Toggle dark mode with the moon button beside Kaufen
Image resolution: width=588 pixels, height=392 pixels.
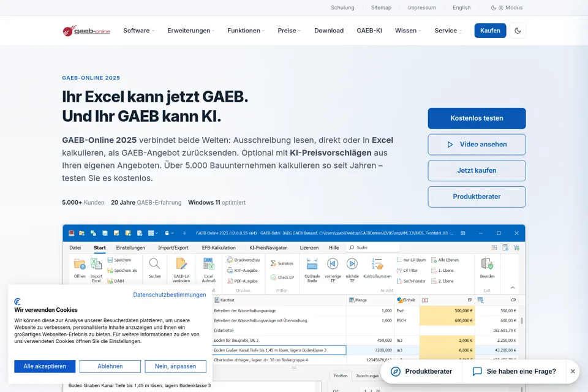tap(518, 31)
